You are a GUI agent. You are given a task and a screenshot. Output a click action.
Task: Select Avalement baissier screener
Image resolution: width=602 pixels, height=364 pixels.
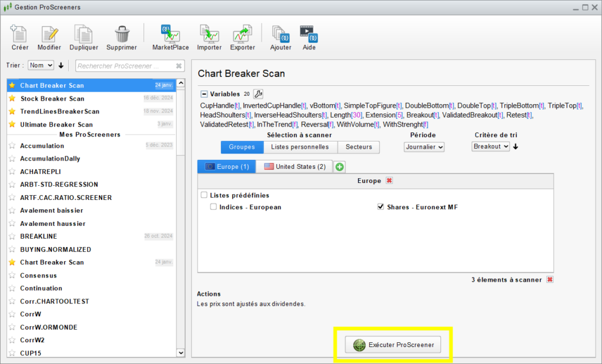(x=91, y=211)
